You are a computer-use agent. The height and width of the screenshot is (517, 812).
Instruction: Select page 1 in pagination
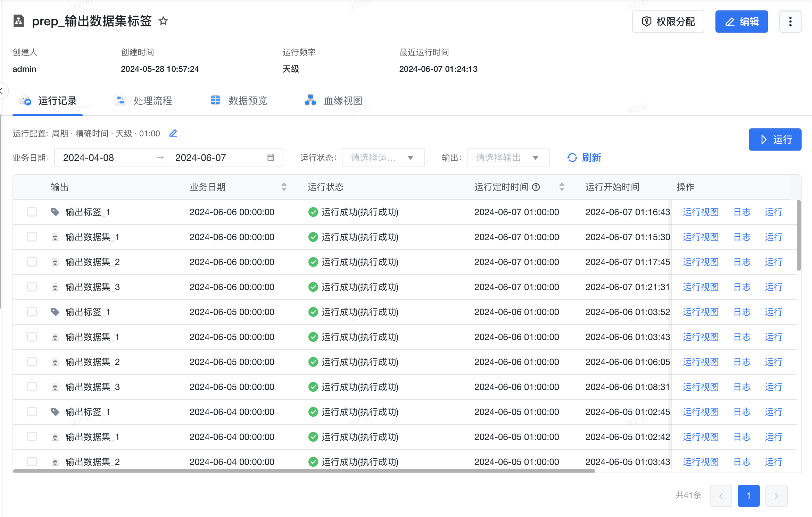(748, 496)
